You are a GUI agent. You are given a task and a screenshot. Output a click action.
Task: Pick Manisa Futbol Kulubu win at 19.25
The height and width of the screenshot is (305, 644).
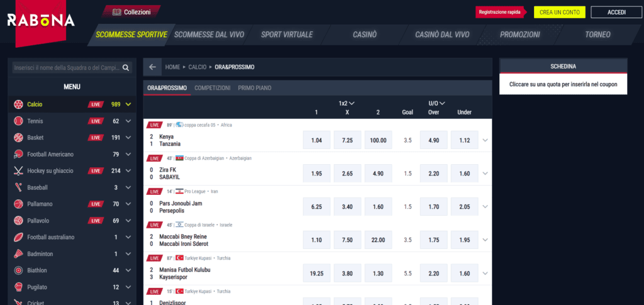click(x=316, y=273)
